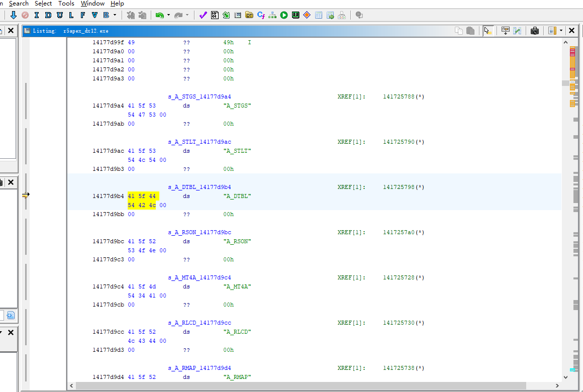Open the Select menu
Image resolution: width=583 pixels, height=392 pixels.
tap(43, 4)
